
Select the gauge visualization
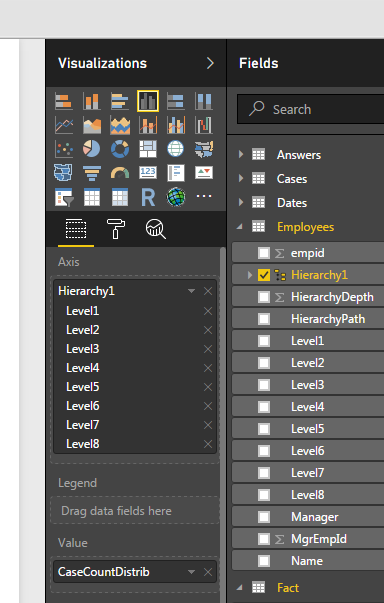(x=120, y=173)
